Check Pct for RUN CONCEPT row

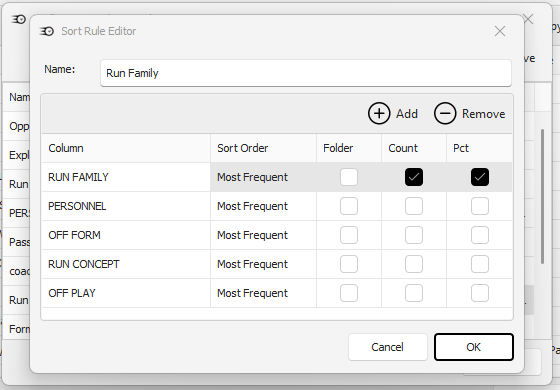(x=480, y=264)
